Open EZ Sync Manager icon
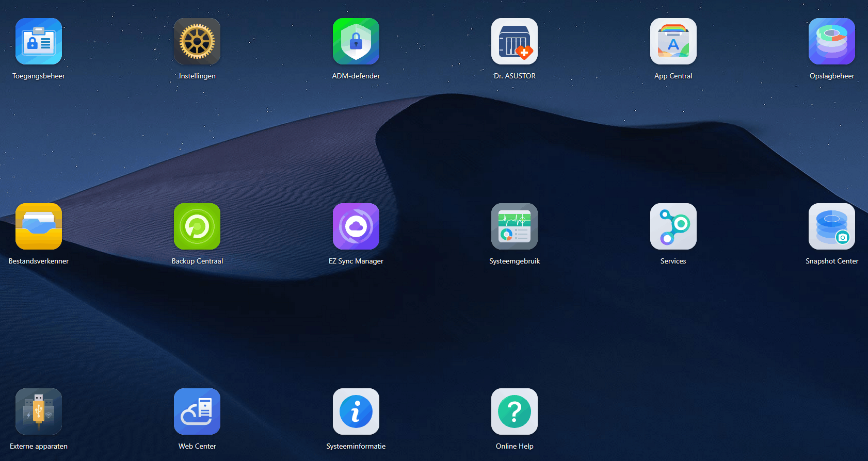 point(356,226)
